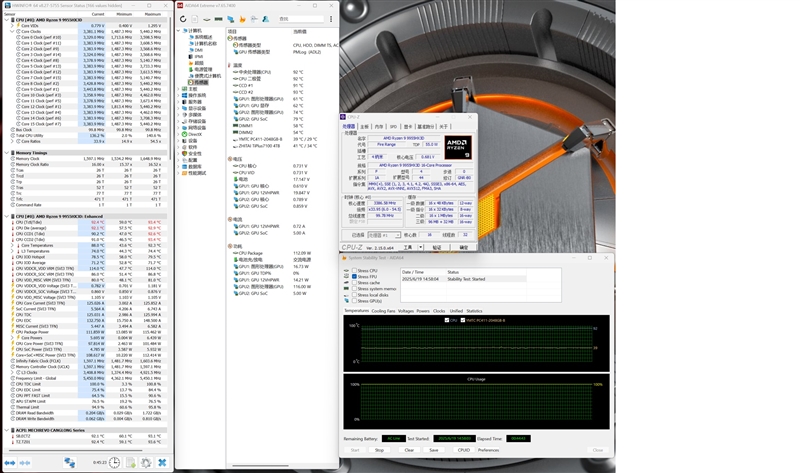
Task: Expand the 主板 tree node
Action: pos(180,88)
